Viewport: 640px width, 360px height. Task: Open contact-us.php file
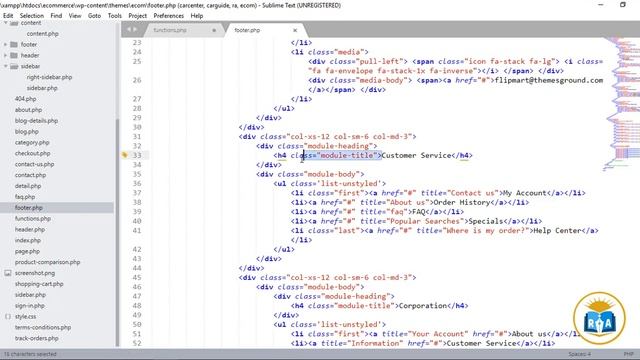click(34, 164)
